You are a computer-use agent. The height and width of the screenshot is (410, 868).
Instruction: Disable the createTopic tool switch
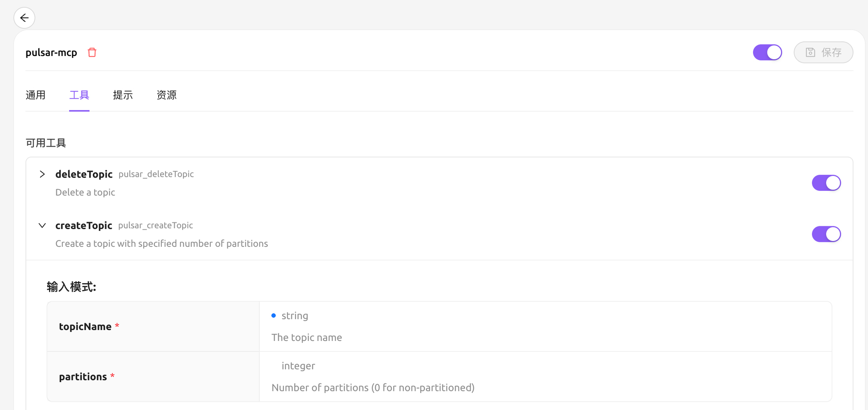point(826,234)
